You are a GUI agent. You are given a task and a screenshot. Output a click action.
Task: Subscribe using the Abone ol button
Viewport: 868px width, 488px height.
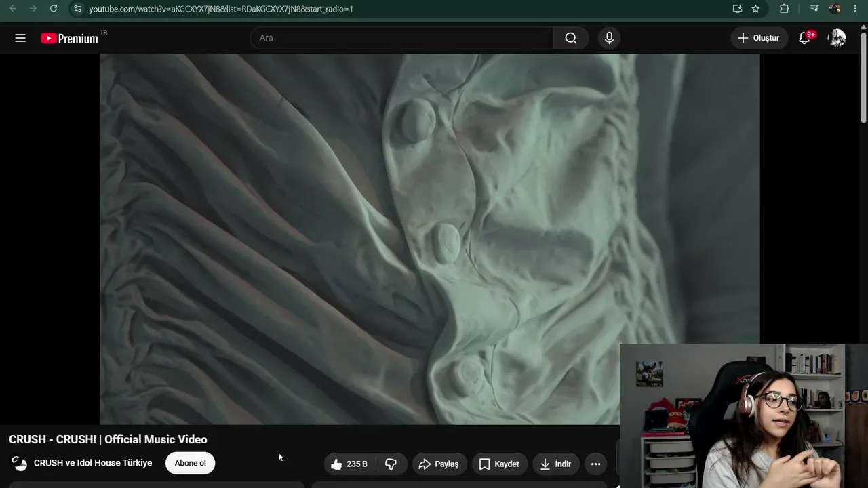[190, 463]
